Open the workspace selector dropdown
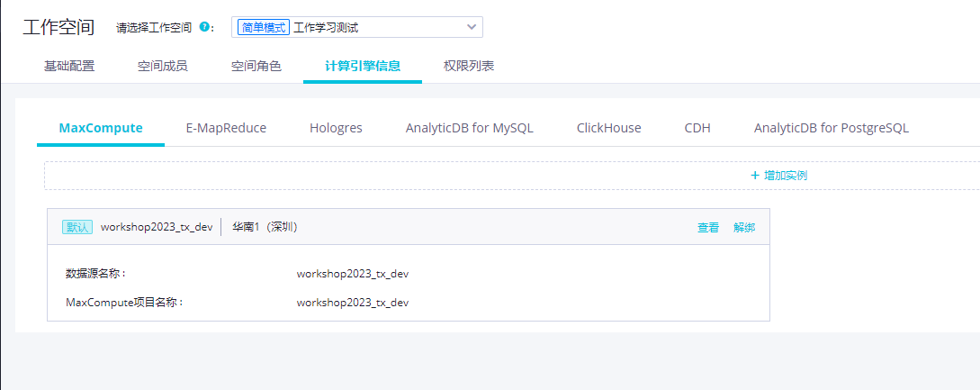 (357, 27)
